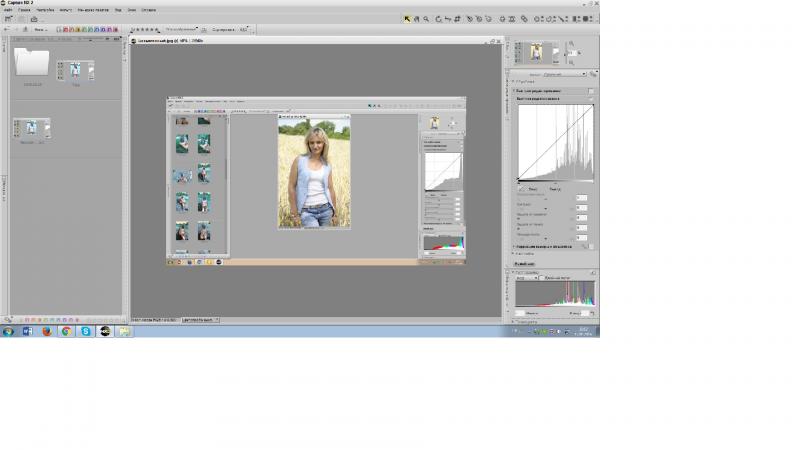Screen dimensions: 800x450
Task: Choose the Selection Control Point tool
Action: tap(538, 19)
